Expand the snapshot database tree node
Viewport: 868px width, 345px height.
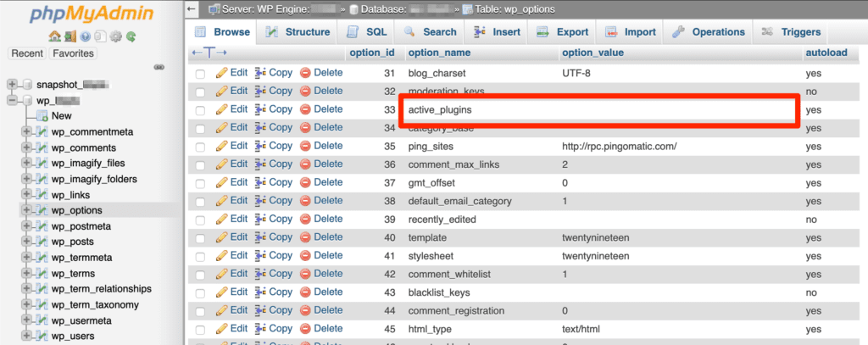pyautogui.click(x=13, y=85)
